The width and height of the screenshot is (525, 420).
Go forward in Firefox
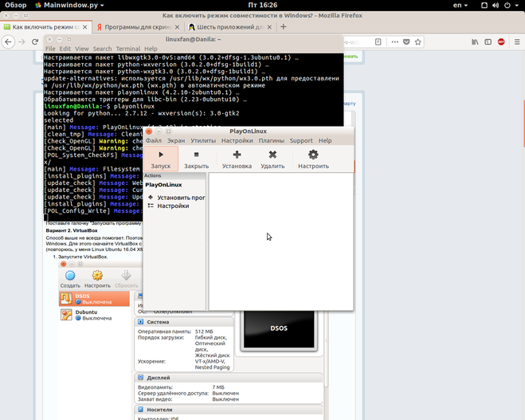coord(22,42)
